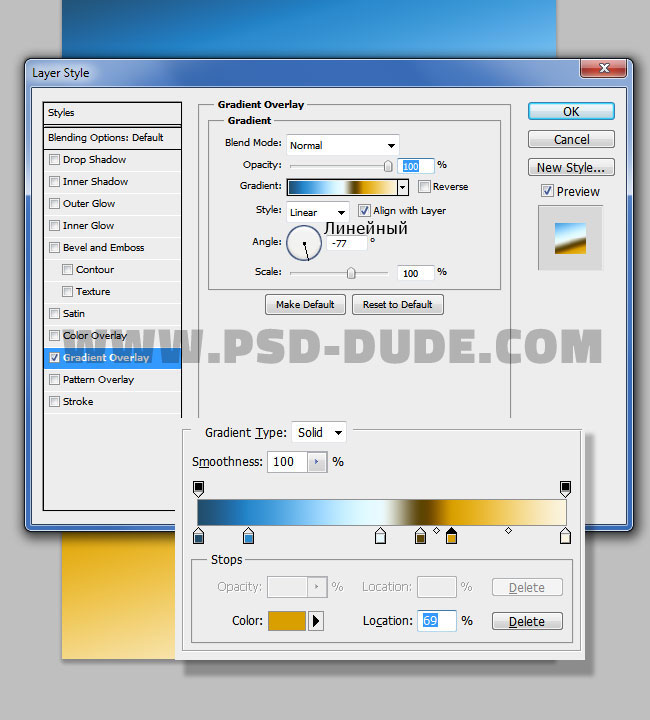Viewport: 650px width, 720px height.
Task: Enable the Inner Shadow checkbox
Action: [x=54, y=181]
